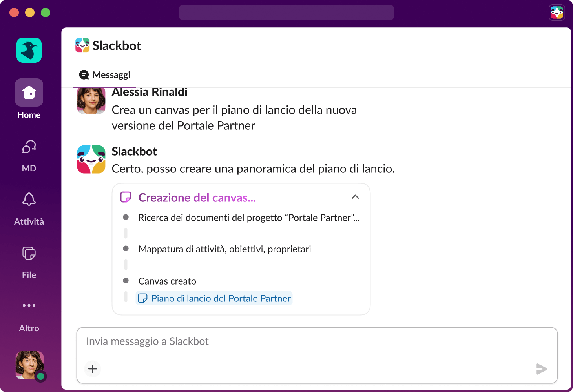573x392 pixels.
Task: Open the Home view in the sidebar
Action: tap(29, 93)
